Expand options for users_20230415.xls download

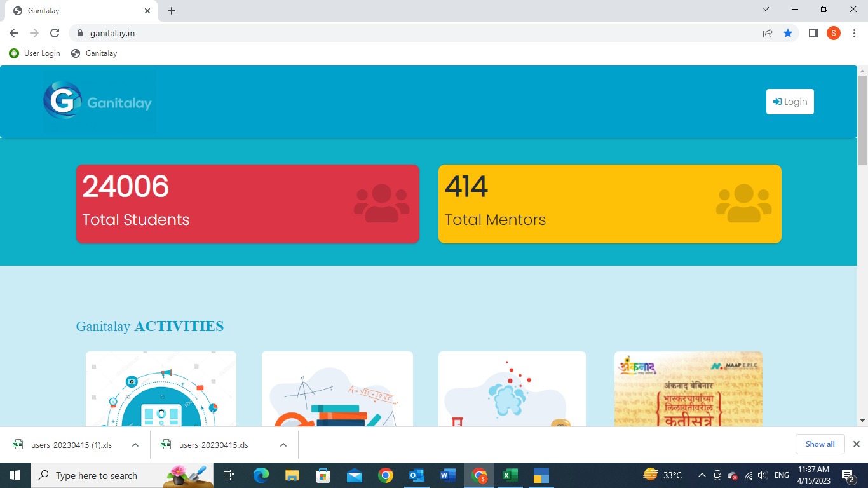(283, 445)
